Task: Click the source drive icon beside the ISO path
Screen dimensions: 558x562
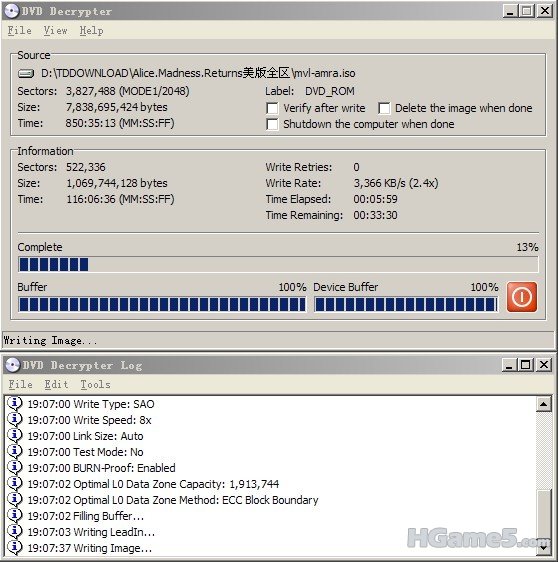Action: [x=26, y=73]
